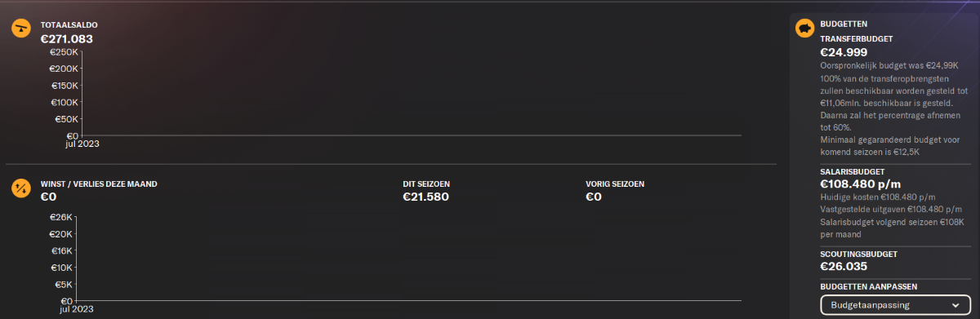
Task: Click the €250K axis label
Action: 65,52
